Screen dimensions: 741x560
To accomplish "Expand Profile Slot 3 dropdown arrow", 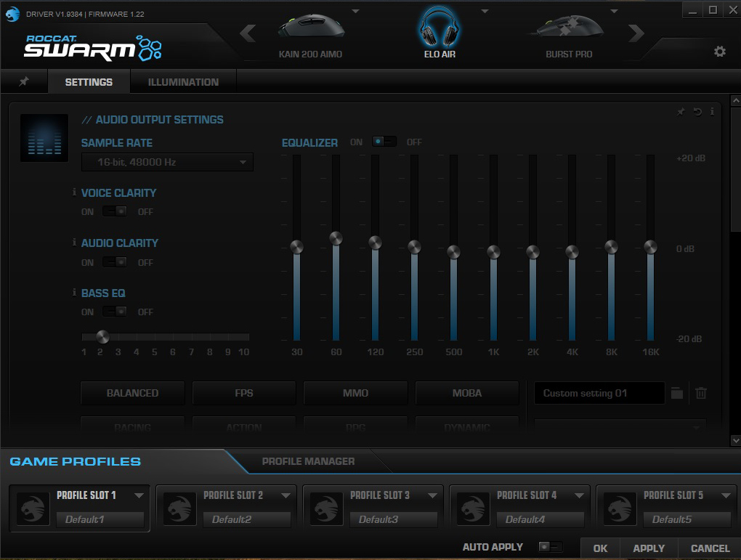I will click(432, 495).
